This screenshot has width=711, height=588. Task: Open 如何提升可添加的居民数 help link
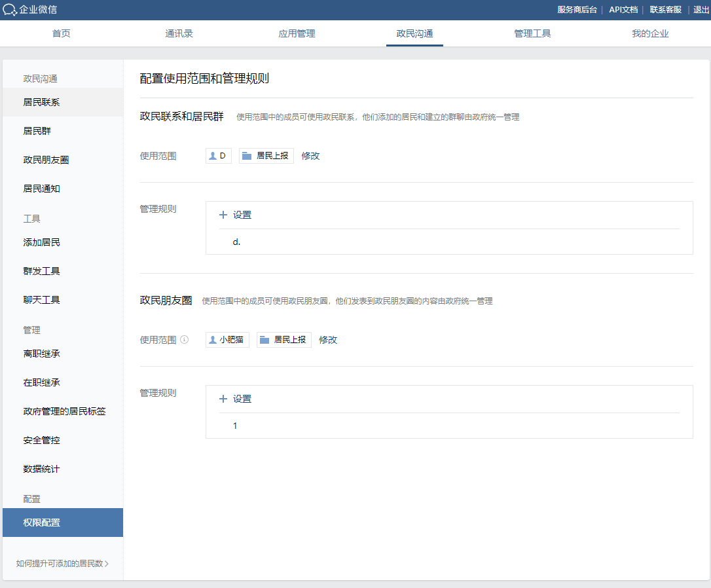(62, 564)
